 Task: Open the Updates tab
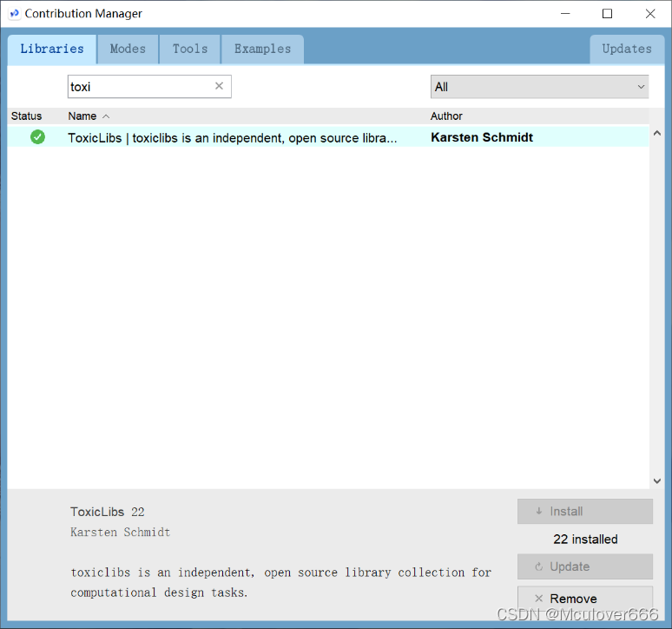tap(627, 49)
